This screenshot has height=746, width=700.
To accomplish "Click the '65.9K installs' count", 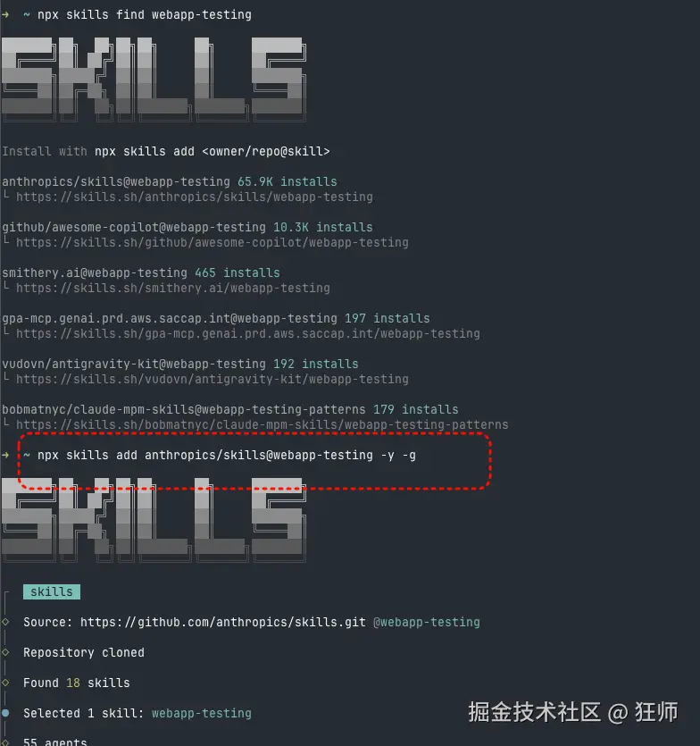I will 287,181.
